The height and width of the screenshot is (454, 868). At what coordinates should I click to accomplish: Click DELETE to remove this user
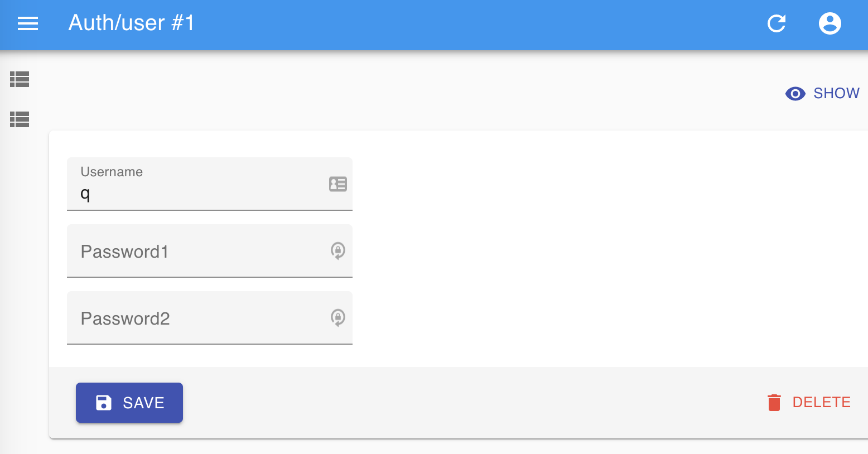pos(821,402)
